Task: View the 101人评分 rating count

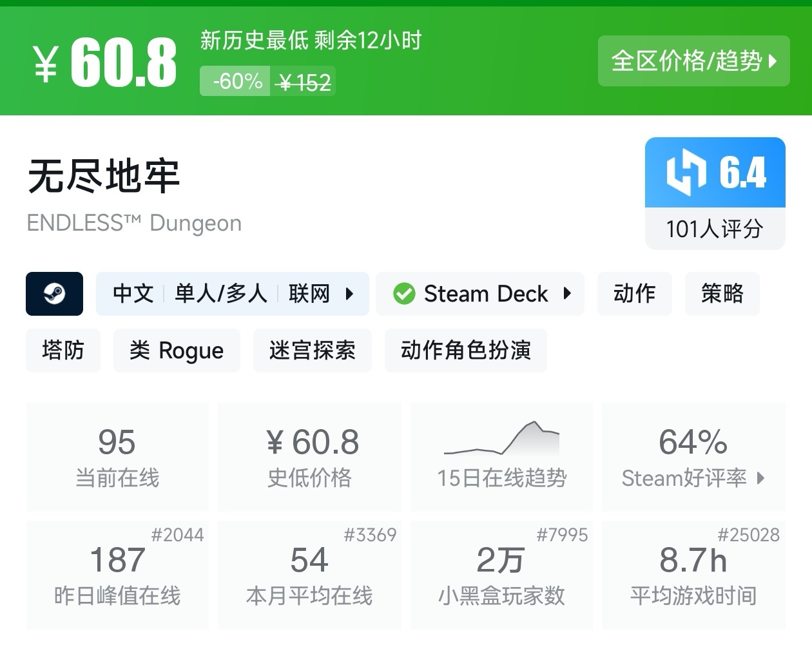Action: coord(715,229)
